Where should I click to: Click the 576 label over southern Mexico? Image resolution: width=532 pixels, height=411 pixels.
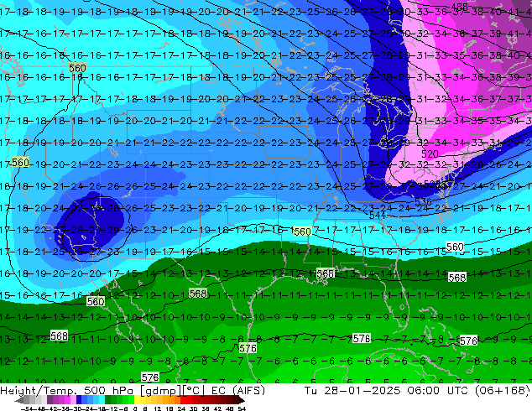click(x=150, y=377)
